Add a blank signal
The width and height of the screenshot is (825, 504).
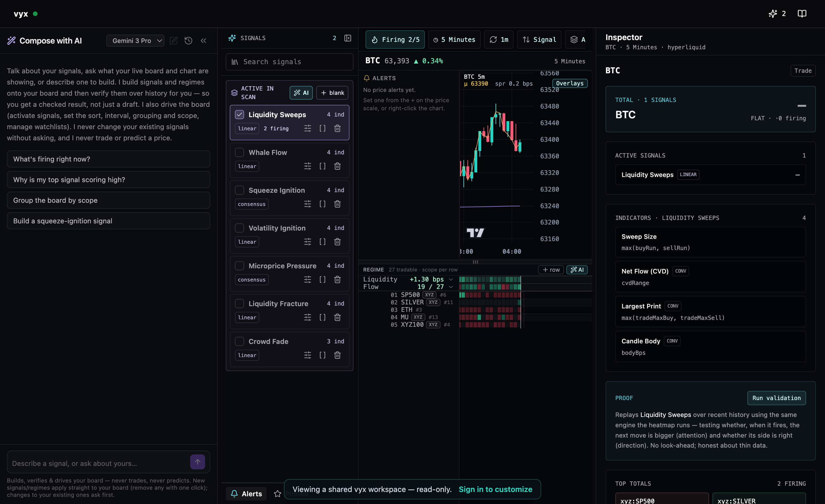click(x=332, y=93)
